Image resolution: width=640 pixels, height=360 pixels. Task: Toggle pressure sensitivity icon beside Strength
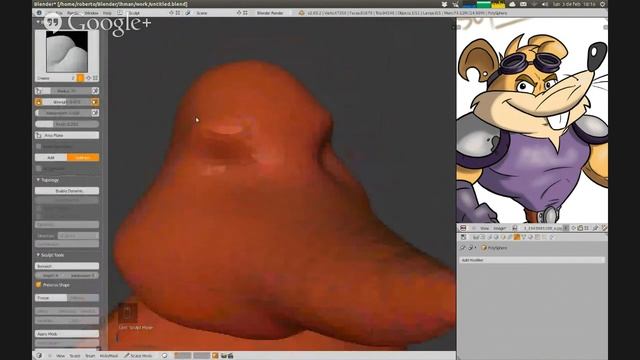coord(95,102)
